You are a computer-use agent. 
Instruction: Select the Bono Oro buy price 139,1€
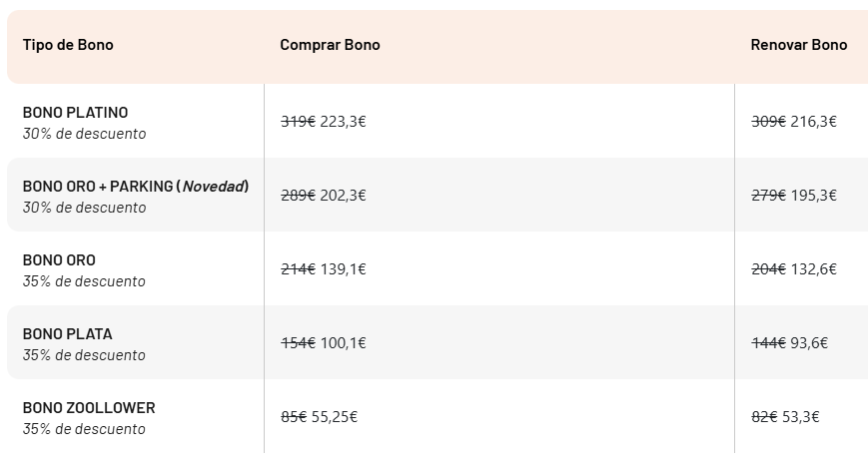pos(344,268)
